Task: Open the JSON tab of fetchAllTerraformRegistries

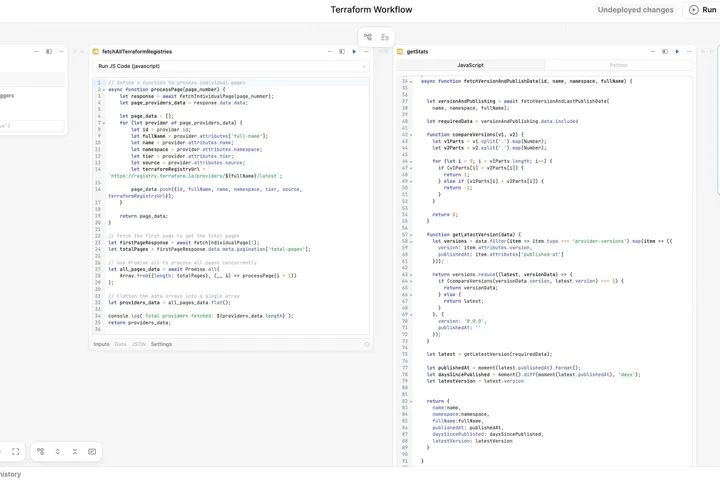Action: point(139,344)
